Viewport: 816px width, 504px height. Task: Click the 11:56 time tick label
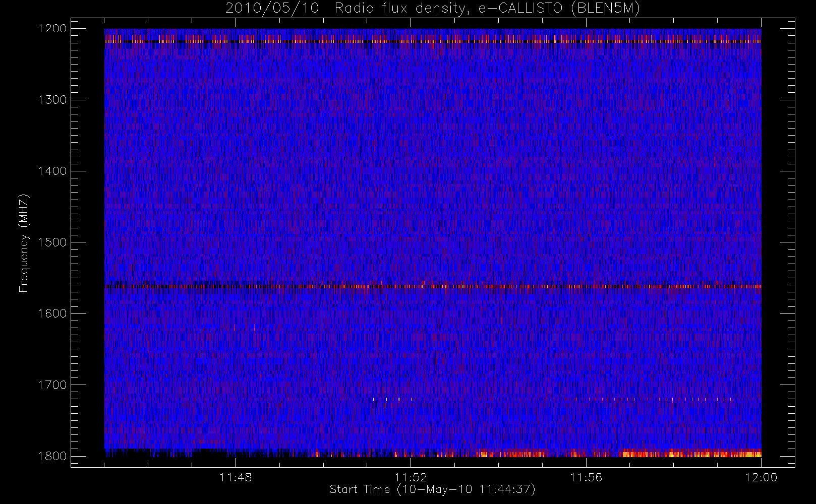(x=586, y=477)
